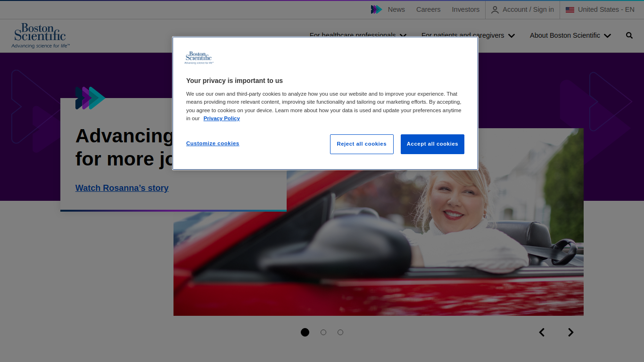The image size is (644, 362).
Task: Expand For patients and caregivers chevron
Action: coord(512,36)
